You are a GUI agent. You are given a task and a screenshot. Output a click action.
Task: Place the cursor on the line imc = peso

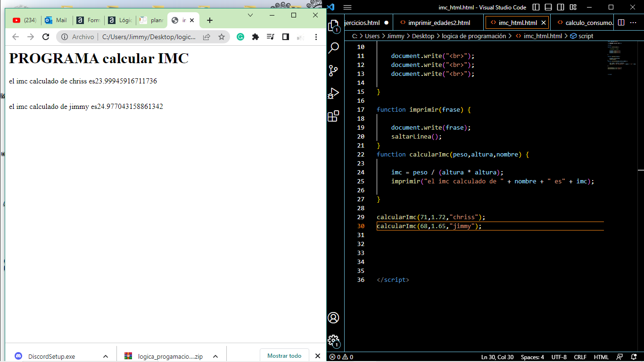tap(447, 172)
